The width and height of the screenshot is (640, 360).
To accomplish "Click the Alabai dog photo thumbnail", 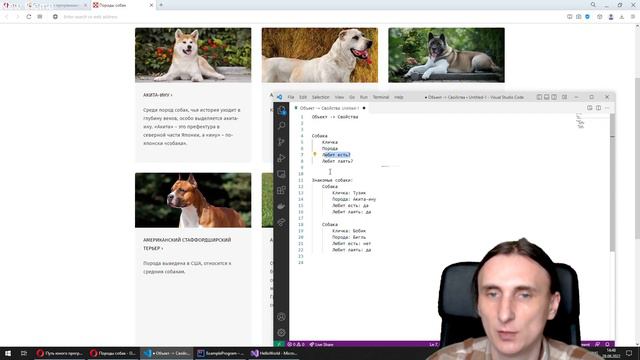I will click(320, 55).
